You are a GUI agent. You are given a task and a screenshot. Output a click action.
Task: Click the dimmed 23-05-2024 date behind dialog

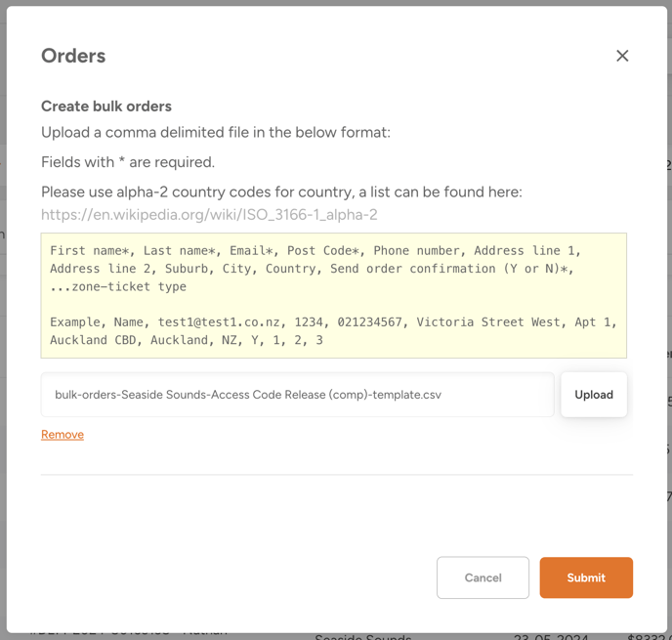coord(552,636)
